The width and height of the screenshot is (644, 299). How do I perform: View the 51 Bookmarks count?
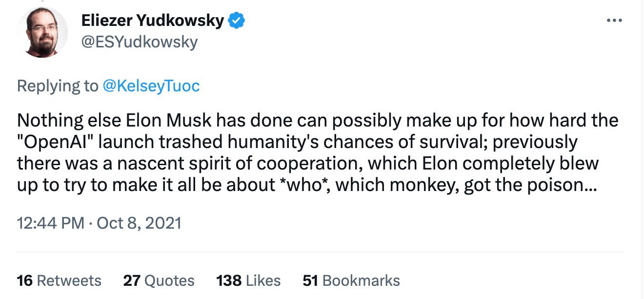(351, 280)
